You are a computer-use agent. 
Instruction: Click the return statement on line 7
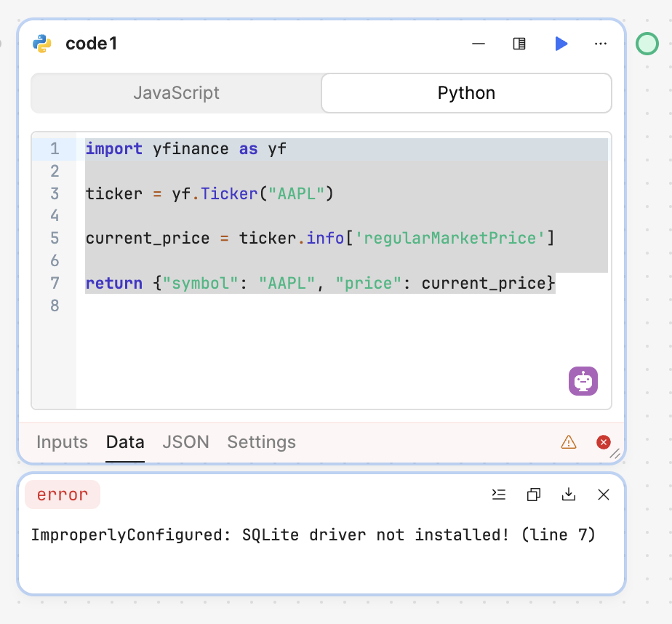click(320, 284)
